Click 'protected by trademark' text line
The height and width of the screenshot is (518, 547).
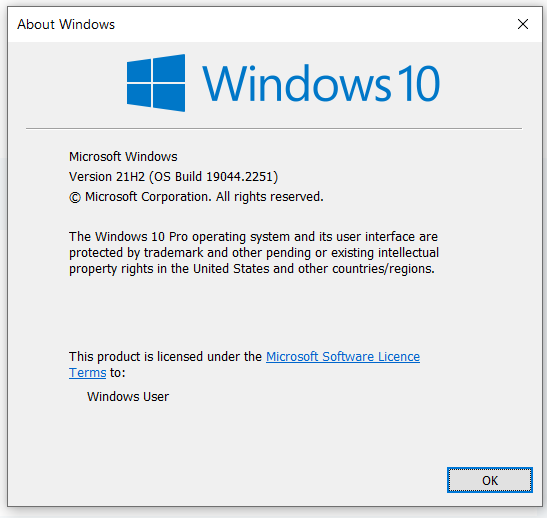[136, 253]
